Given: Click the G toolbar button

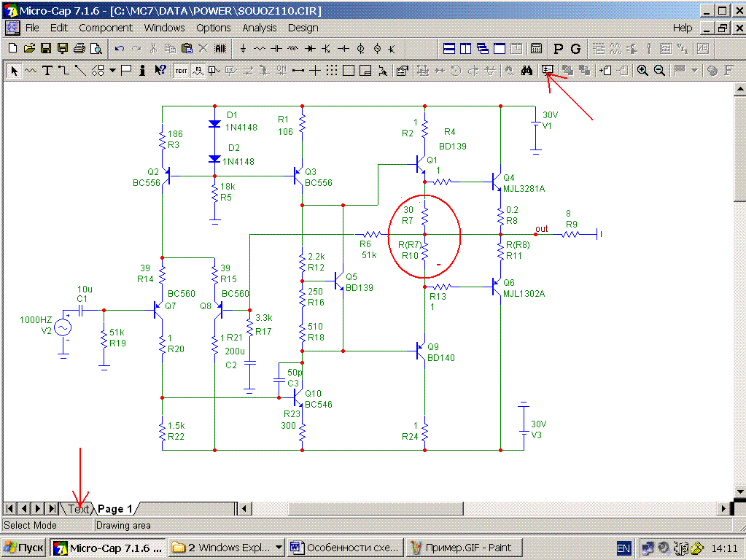Looking at the screenshot, I should click(x=575, y=49).
